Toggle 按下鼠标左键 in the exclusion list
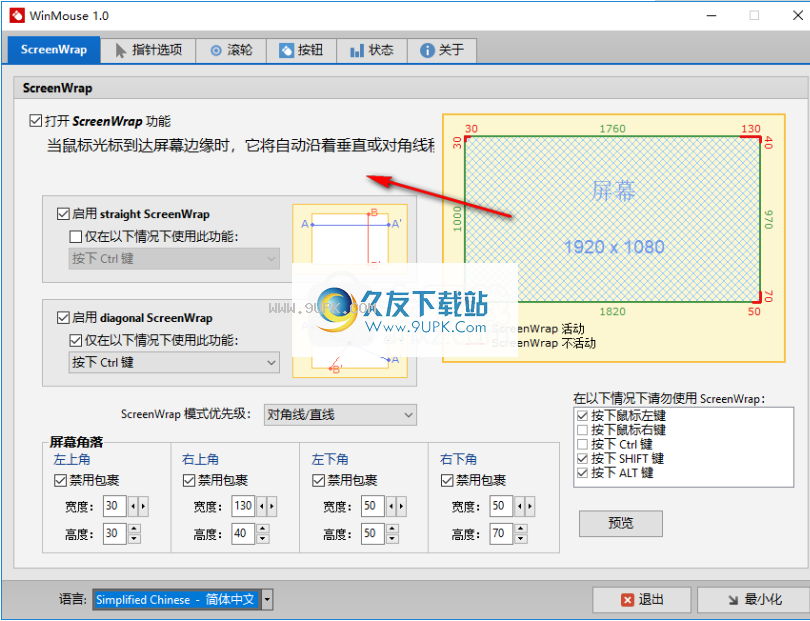Viewport: 810px width, 621px height. pos(583,415)
